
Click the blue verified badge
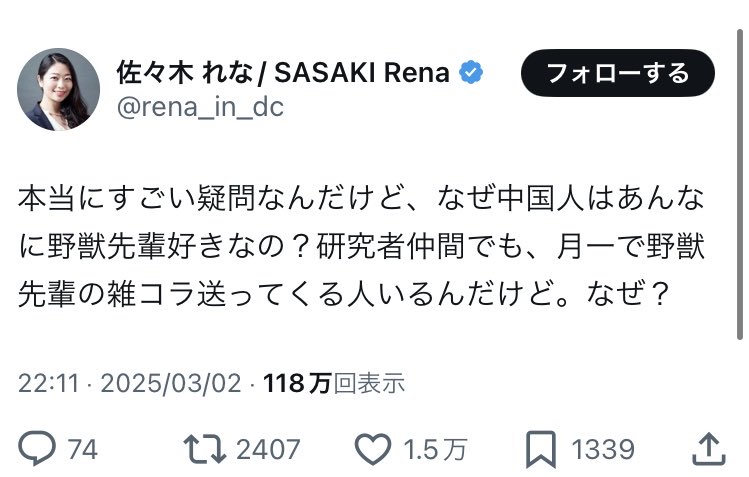click(x=471, y=73)
